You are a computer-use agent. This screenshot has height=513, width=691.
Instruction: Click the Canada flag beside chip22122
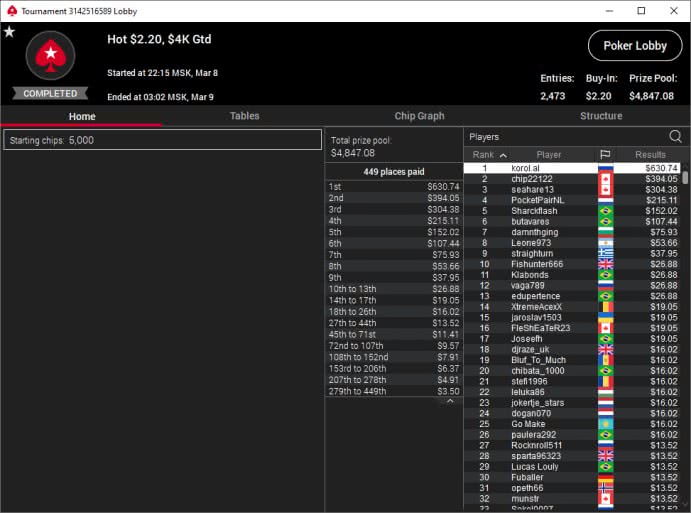pos(605,179)
